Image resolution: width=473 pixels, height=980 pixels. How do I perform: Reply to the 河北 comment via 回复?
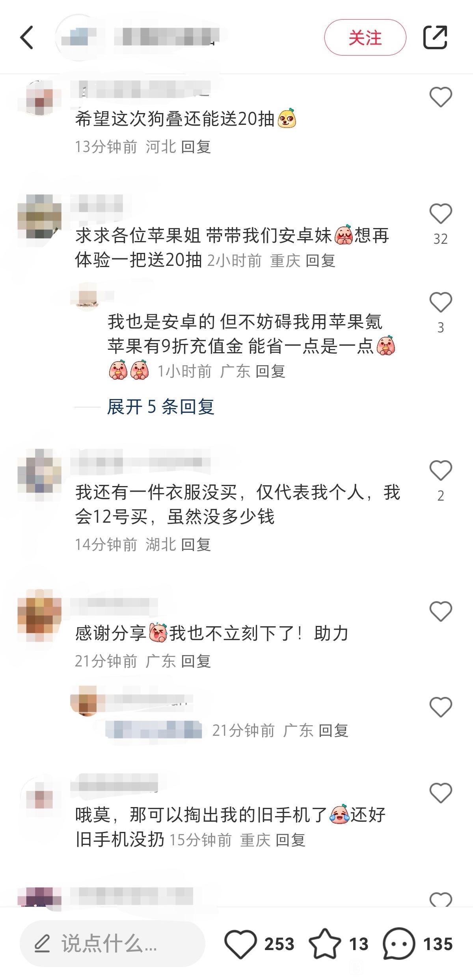click(196, 147)
